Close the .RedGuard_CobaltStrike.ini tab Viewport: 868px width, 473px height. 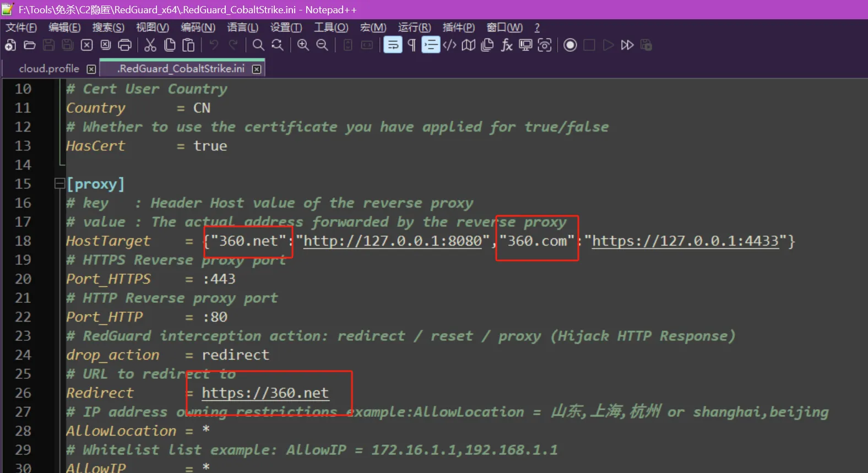tap(257, 69)
